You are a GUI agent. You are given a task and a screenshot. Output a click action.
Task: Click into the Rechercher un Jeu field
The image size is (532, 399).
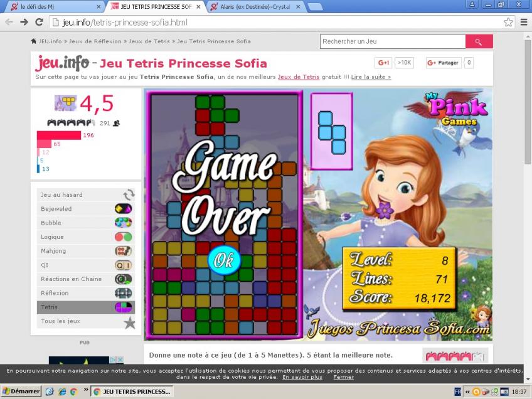click(x=392, y=41)
